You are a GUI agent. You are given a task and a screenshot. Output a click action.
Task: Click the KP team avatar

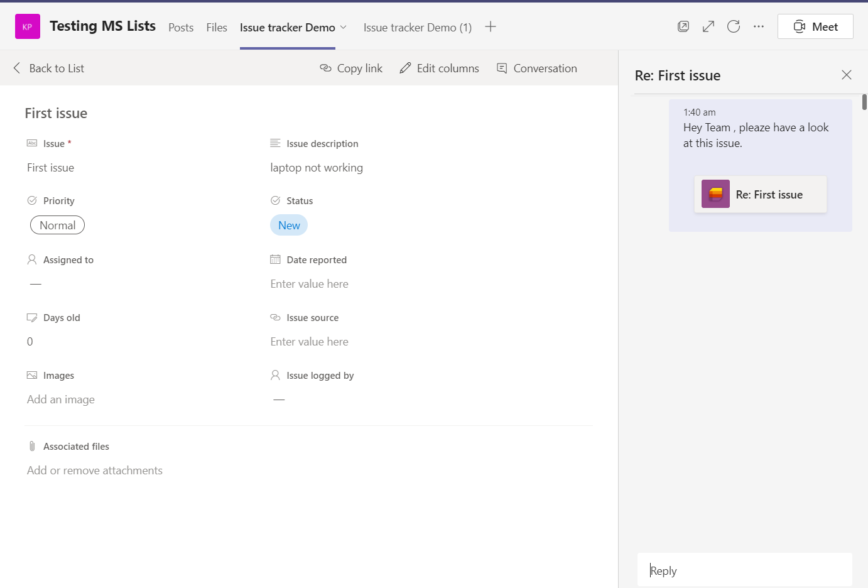pyautogui.click(x=28, y=26)
